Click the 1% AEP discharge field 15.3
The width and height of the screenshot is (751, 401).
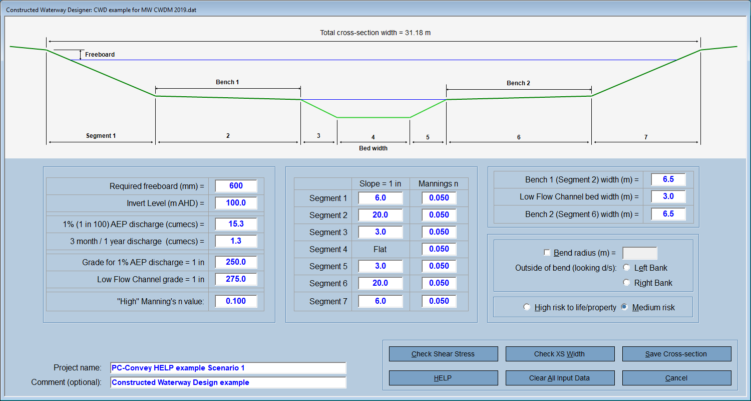(236, 224)
